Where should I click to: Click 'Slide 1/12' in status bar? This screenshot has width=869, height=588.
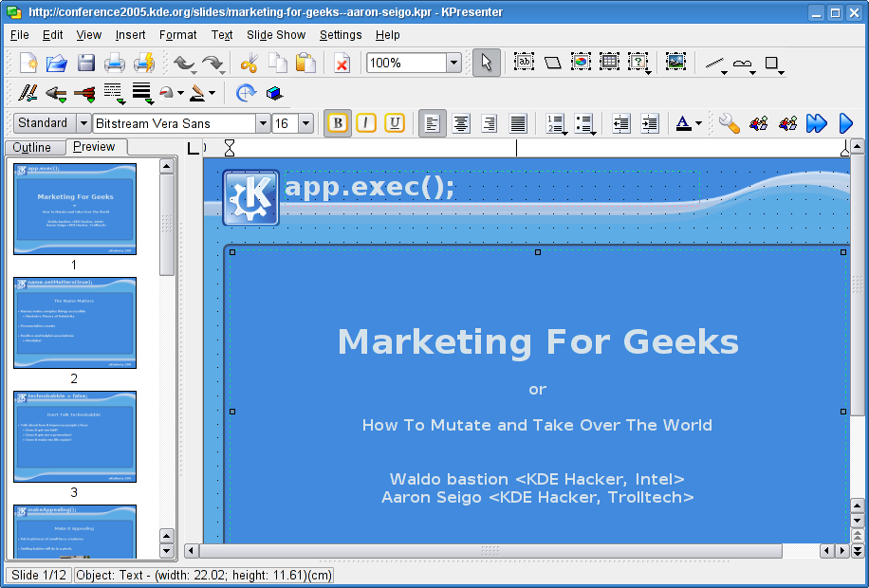pyautogui.click(x=38, y=576)
